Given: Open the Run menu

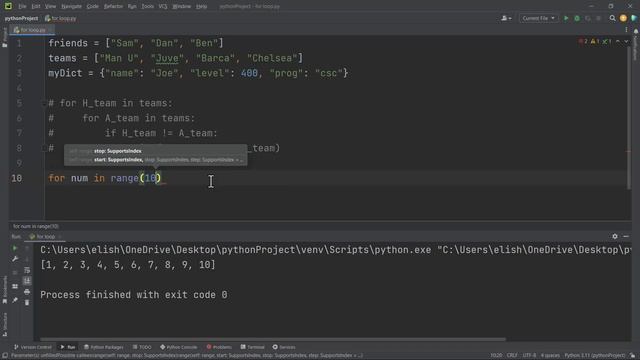Looking at the screenshot, I should [132, 6].
